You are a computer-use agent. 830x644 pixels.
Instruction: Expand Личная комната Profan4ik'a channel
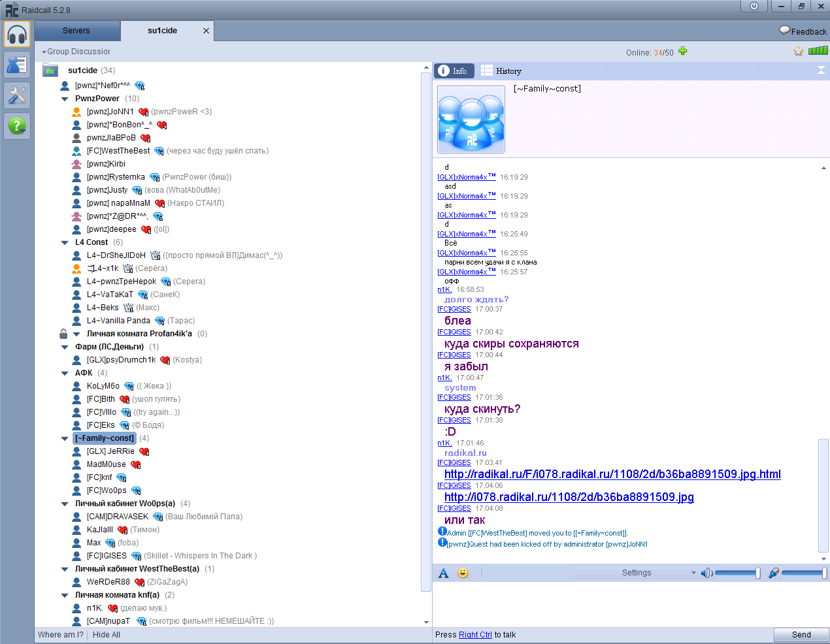click(x=76, y=334)
